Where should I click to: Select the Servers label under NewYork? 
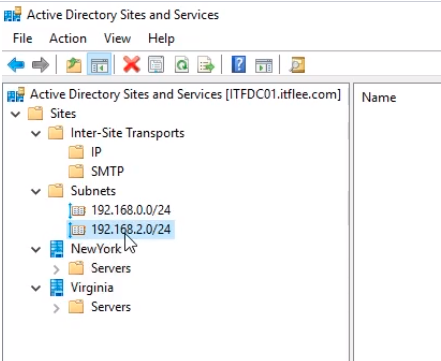pos(111,268)
